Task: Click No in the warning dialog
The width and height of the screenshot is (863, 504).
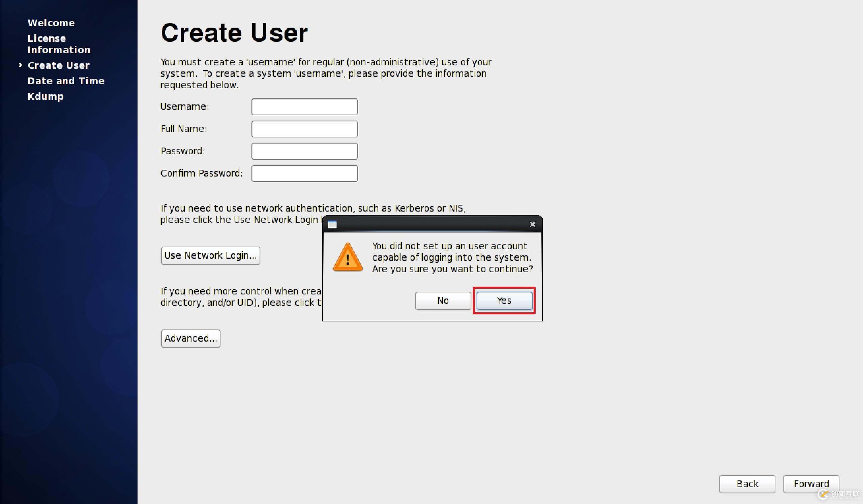Action: 443,301
